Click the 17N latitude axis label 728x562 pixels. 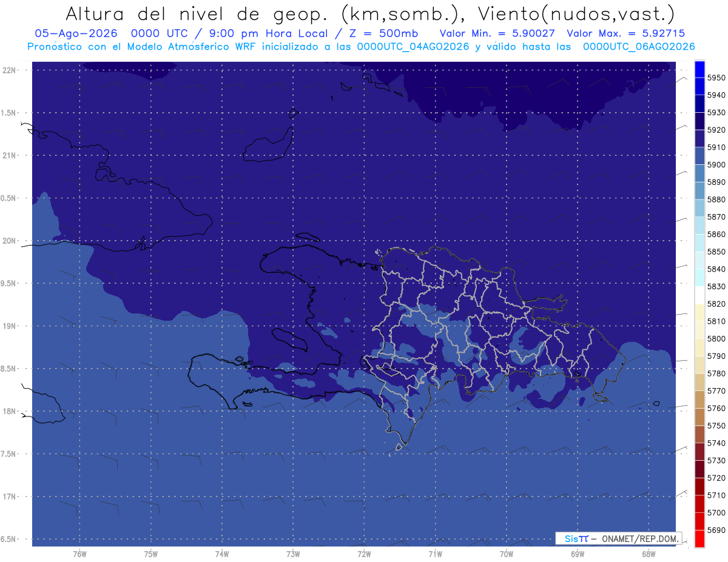pos(10,497)
